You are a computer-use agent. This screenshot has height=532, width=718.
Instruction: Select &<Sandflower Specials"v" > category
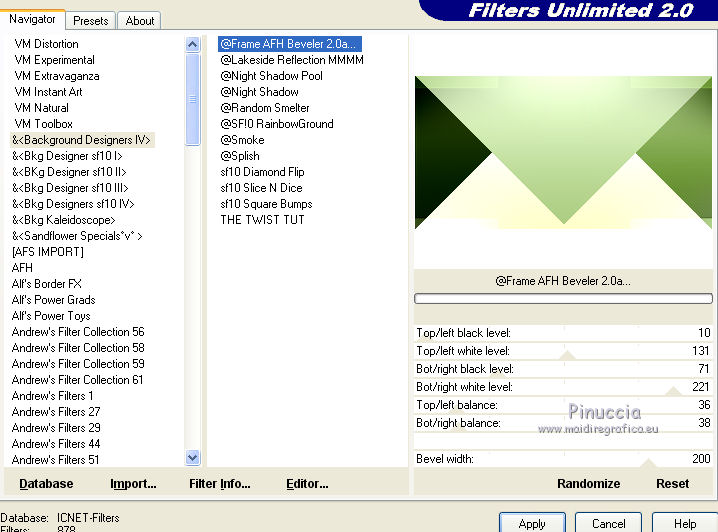77,236
